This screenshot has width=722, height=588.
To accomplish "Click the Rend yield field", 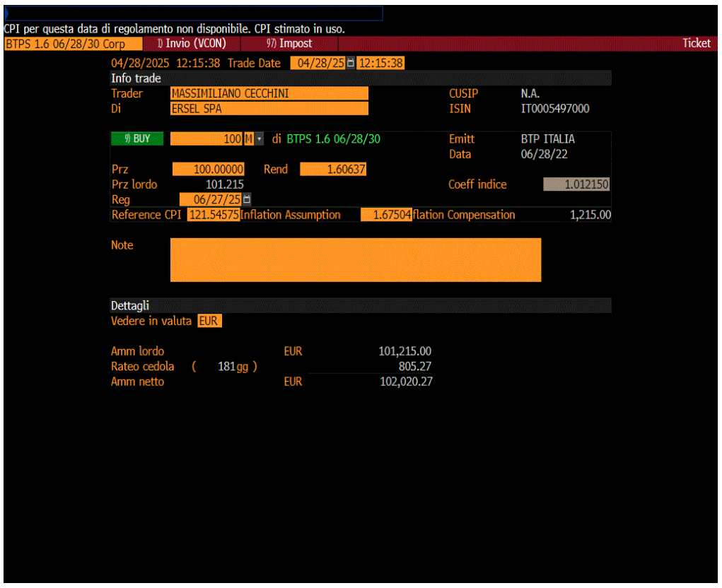I will (333, 170).
